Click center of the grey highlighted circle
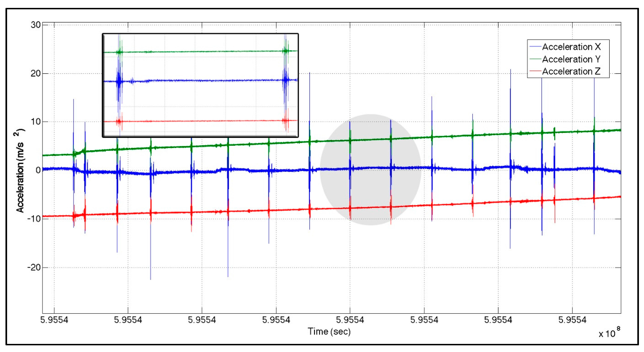 coord(370,170)
